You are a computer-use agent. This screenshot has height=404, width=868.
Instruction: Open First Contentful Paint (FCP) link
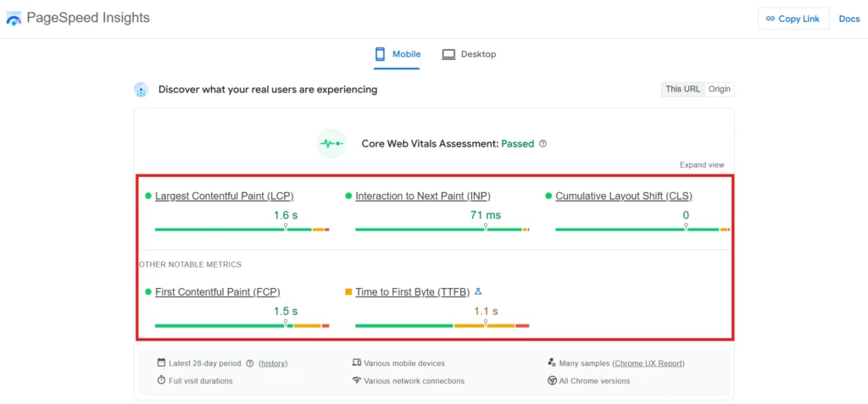pyautogui.click(x=218, y=292)
